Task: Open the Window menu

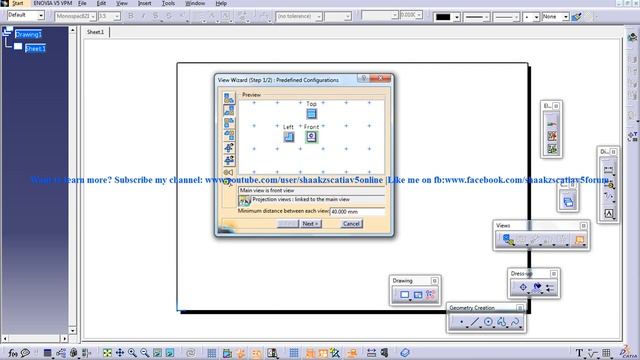Action: 195,3
